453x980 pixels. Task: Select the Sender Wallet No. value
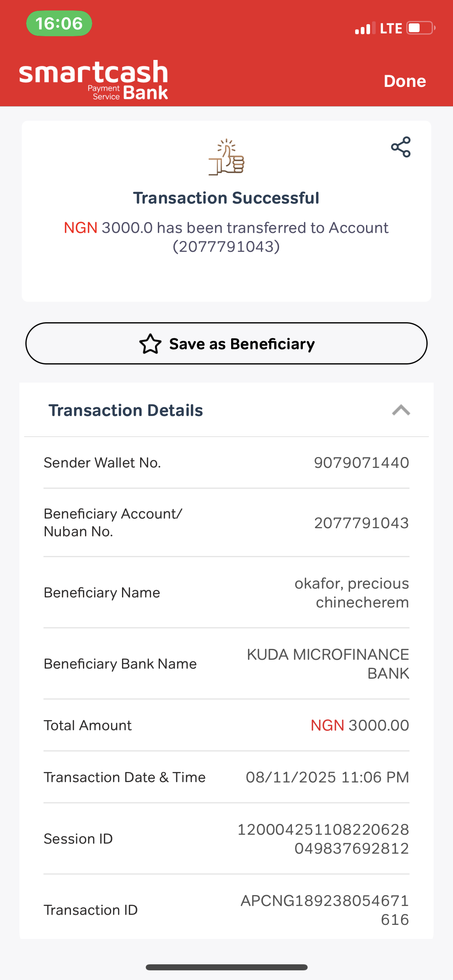click(361, 463)
